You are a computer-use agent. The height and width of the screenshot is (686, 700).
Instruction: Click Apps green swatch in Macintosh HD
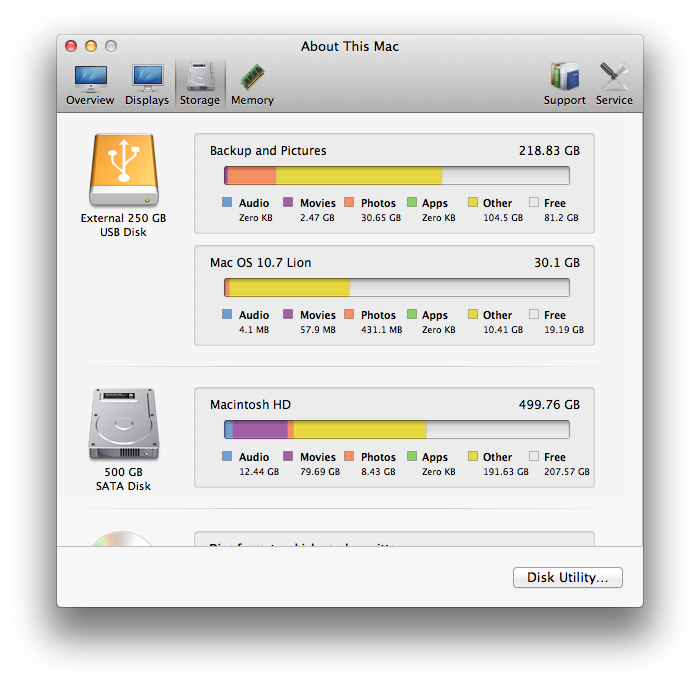point(412,456)
